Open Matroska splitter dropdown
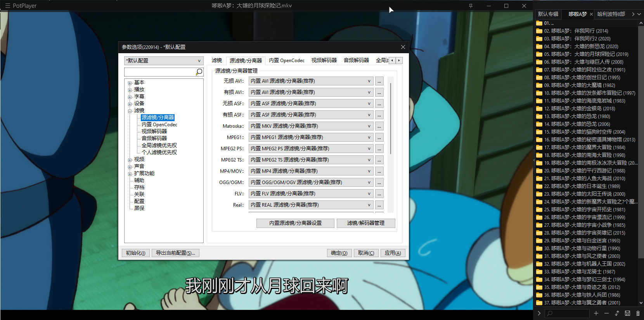644x320 pixels. [311, 126]
